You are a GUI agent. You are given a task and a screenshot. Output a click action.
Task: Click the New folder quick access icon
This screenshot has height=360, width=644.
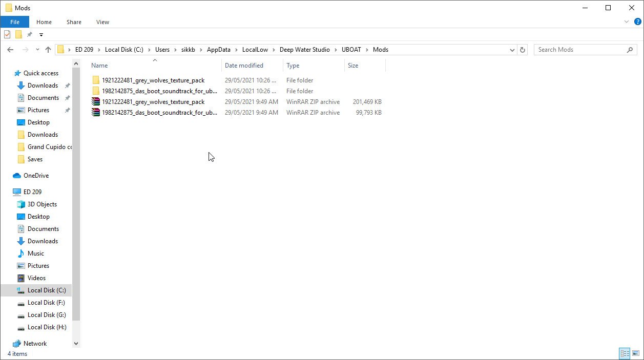coord(18,35)
